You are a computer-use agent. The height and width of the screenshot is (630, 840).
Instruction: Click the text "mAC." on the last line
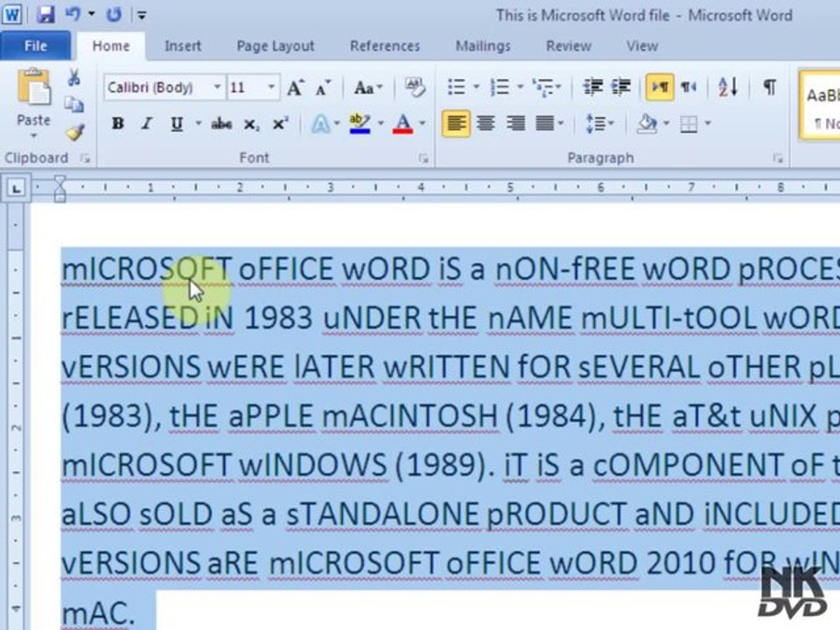(97, 612)
